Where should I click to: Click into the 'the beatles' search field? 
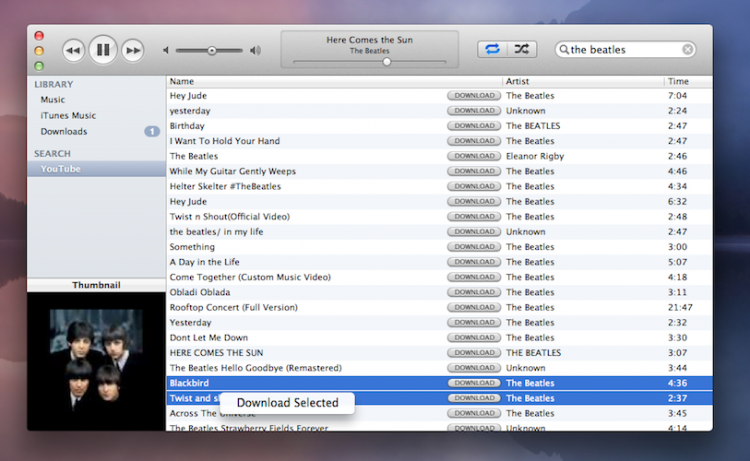coord(625,50)
